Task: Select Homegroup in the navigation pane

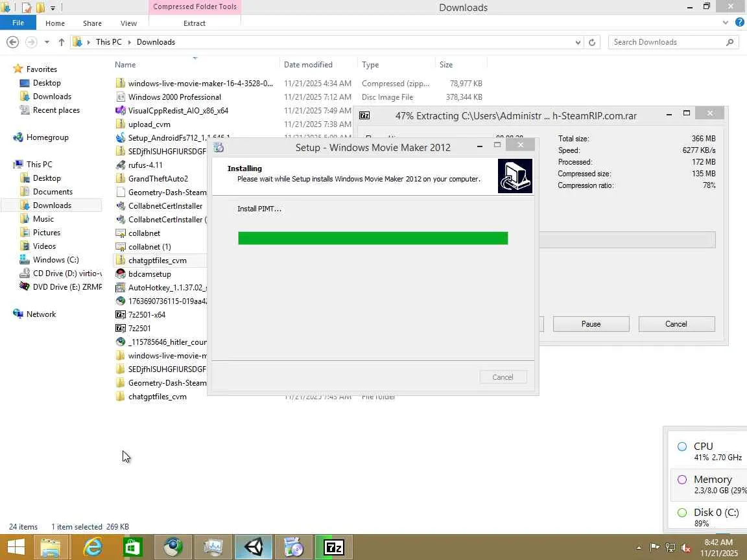Action: [x=47, y=137]
